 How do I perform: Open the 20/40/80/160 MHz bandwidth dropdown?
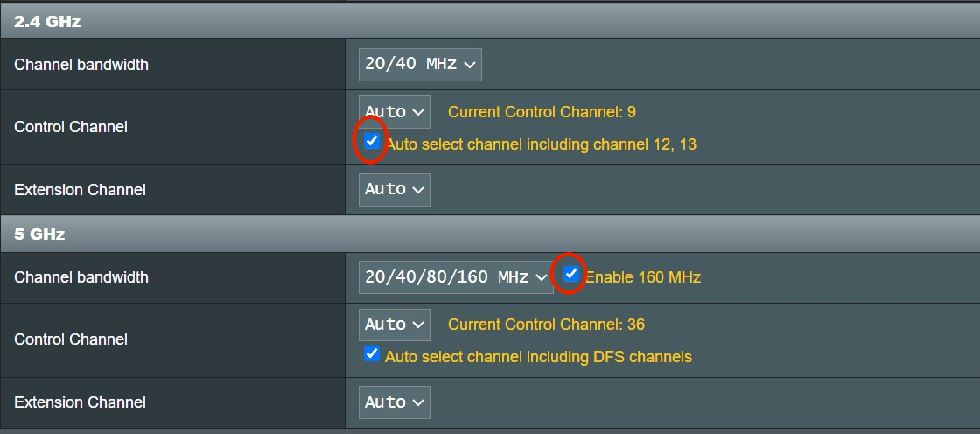456,277
